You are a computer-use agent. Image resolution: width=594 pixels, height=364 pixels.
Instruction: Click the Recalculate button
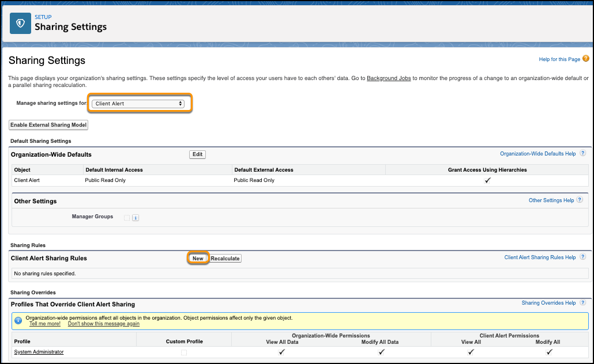[225, 259]
